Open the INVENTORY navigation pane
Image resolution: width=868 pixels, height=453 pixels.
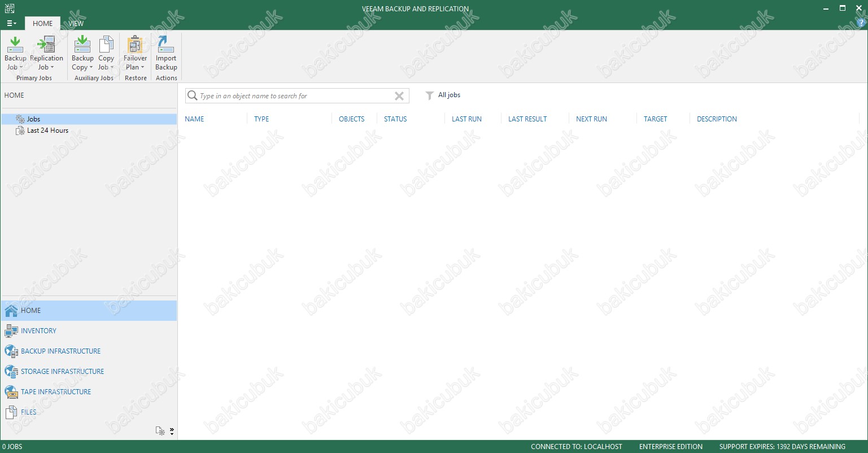coord(89,331)
